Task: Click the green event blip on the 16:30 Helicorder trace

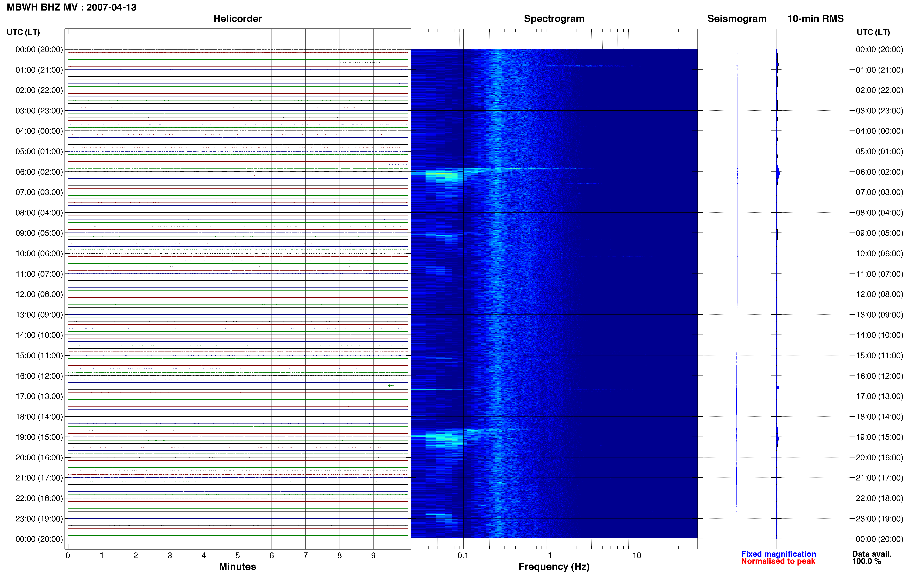Action: (390, 386)
